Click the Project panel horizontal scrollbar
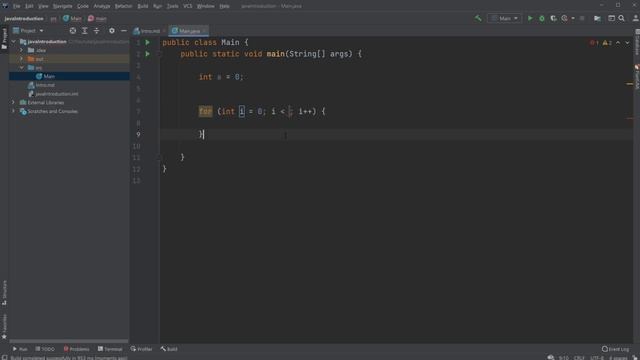This screenshot has height=360, width=640. (69, 341)
